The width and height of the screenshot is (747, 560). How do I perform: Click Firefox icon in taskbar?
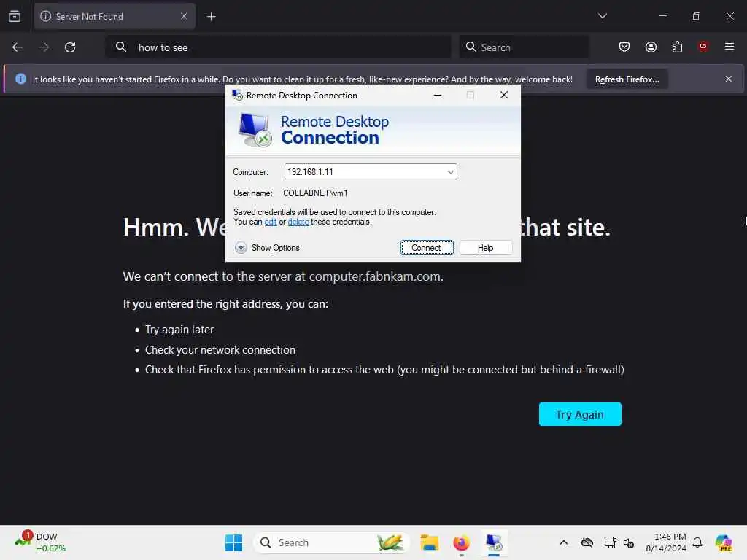[461, 542]
